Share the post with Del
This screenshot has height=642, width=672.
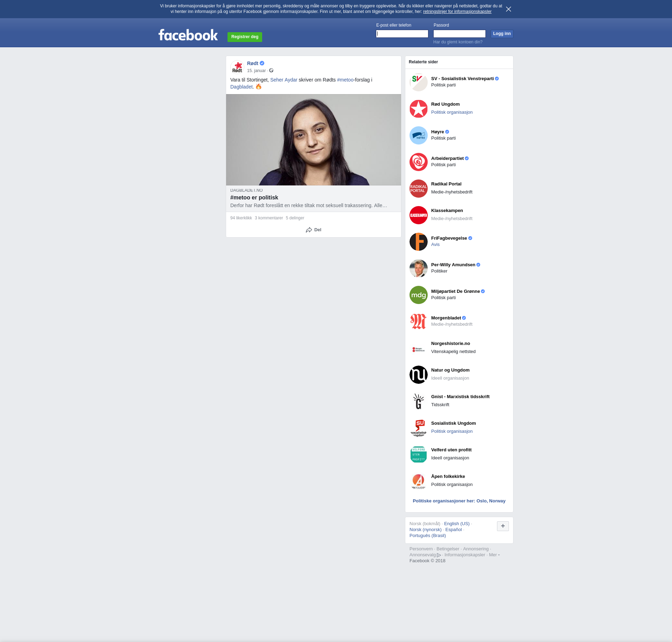[314, 230]
